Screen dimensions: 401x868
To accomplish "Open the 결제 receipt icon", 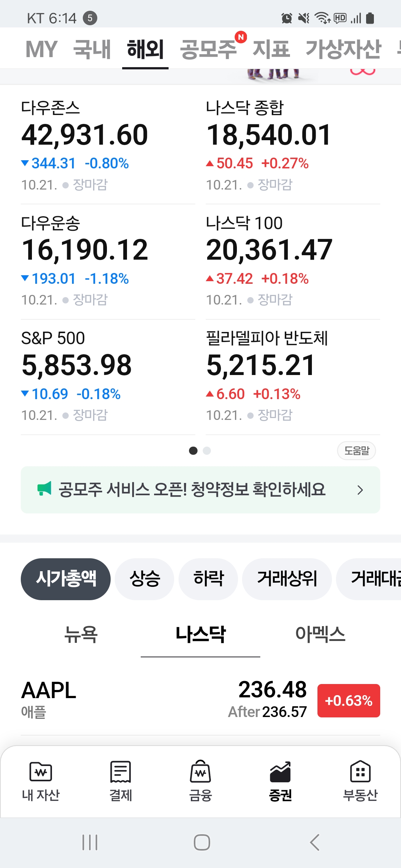I will click(121, 772).
